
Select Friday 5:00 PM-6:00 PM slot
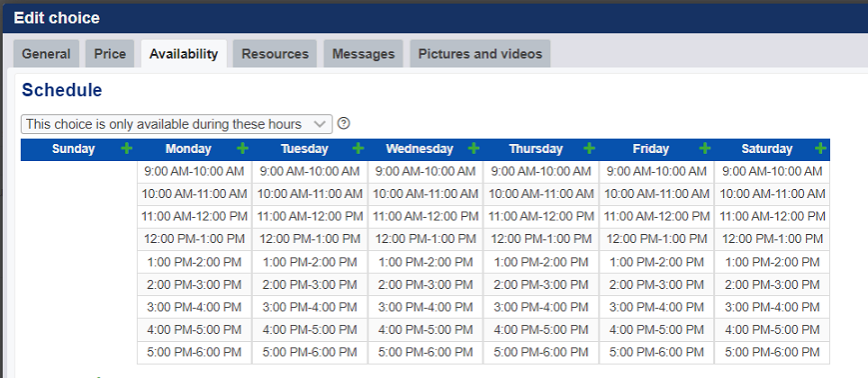coord(656,353)
